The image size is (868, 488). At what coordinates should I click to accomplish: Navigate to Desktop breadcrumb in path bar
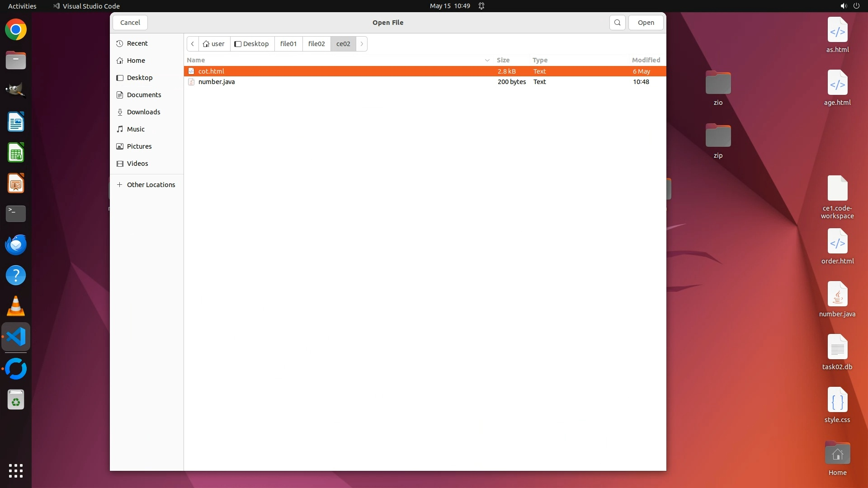[x=252, y=44]
